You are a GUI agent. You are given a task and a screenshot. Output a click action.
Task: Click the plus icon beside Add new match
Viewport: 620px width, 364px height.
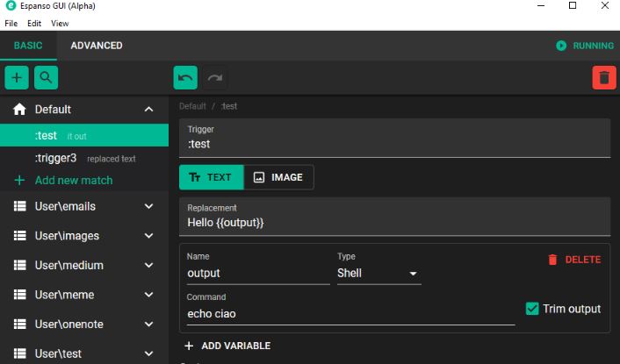click(19, 181)
